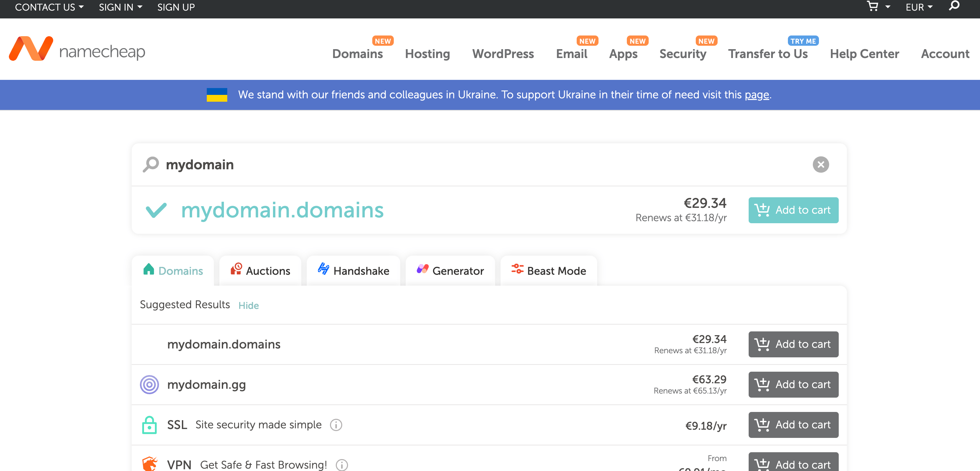
Task: Click the house icon on Domains tab
Action: [149, 269]
